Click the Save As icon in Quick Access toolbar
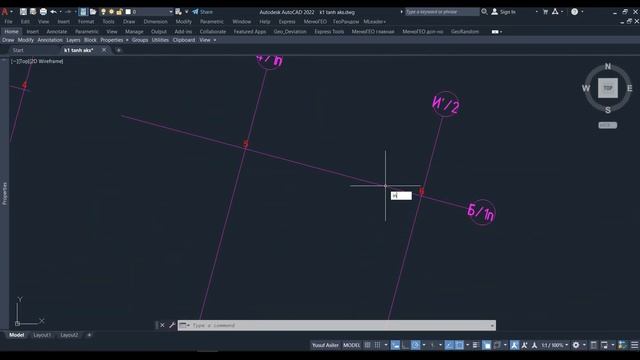The height and width of the screenshot is (360, 640). coord(33,12)
